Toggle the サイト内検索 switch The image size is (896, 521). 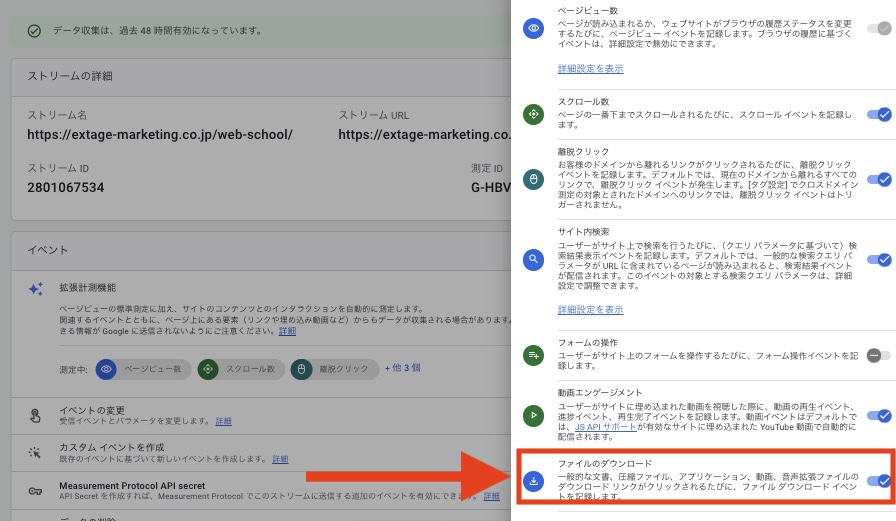879,259
